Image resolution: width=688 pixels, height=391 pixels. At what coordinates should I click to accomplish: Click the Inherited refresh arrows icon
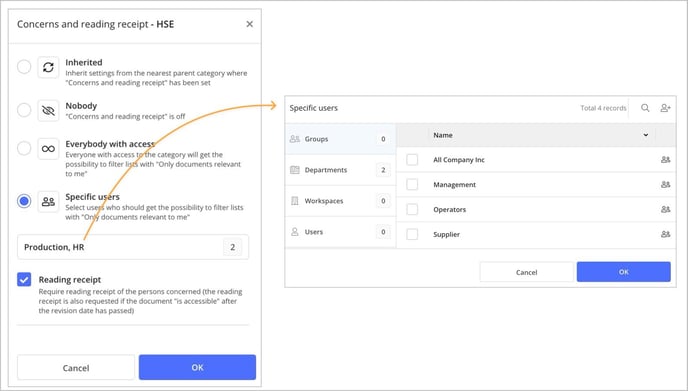48,67
